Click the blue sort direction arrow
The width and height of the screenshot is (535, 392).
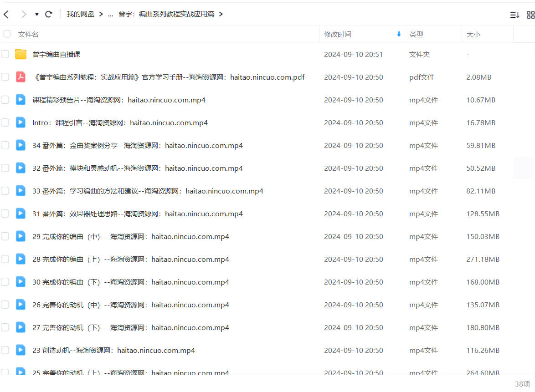[x=399, y=34]
